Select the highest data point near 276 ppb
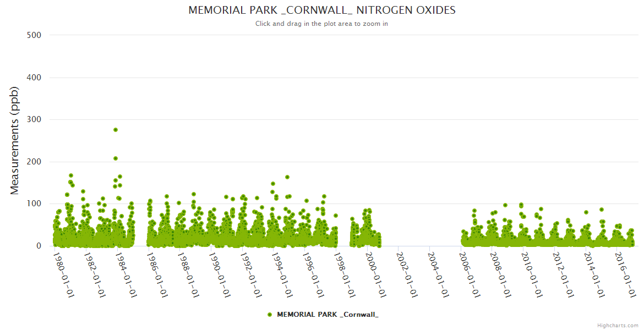This screenshot has height=330, width=644. coord(116,130)
